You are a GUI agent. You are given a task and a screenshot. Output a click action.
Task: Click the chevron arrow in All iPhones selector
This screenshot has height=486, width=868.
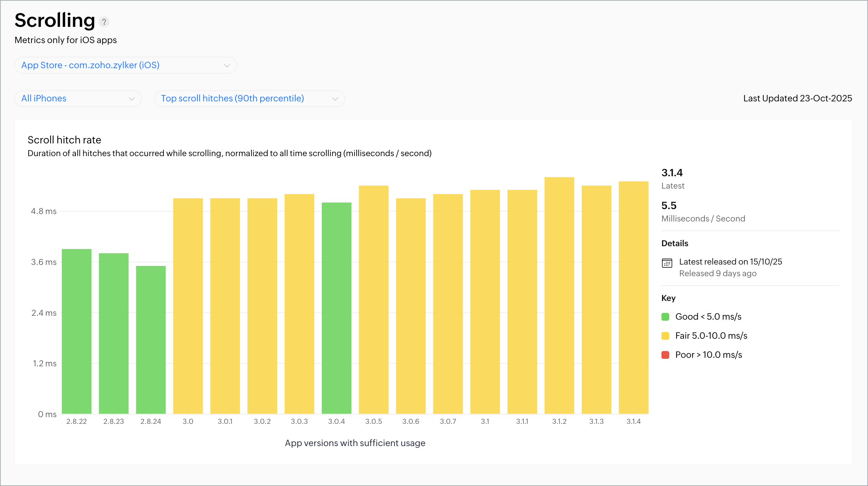tap(132, 99)
